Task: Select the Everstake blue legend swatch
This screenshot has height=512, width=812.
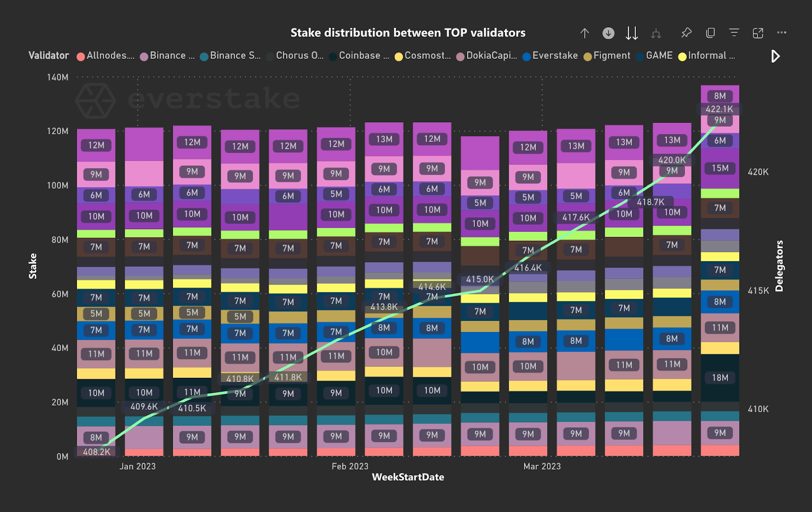Action: 526,56
